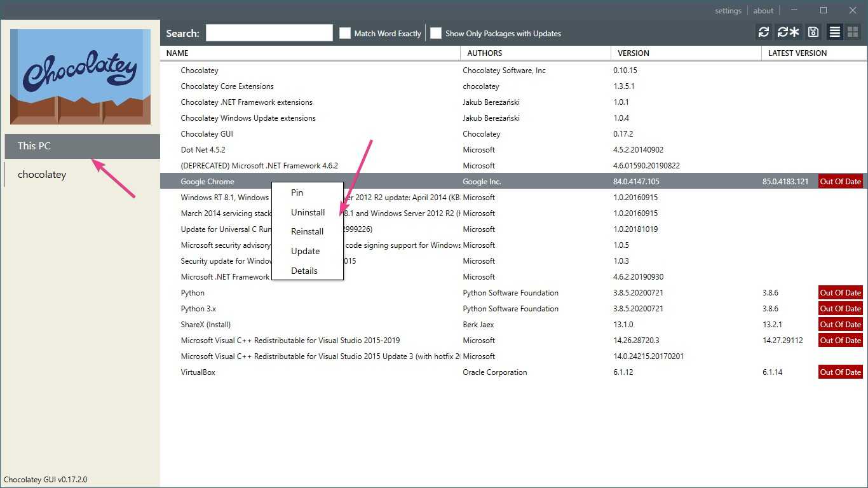The height and width of the screenshot is (488, 868).
Task: Sort by LATEST VERSION column header
Action: coord(814,53)
